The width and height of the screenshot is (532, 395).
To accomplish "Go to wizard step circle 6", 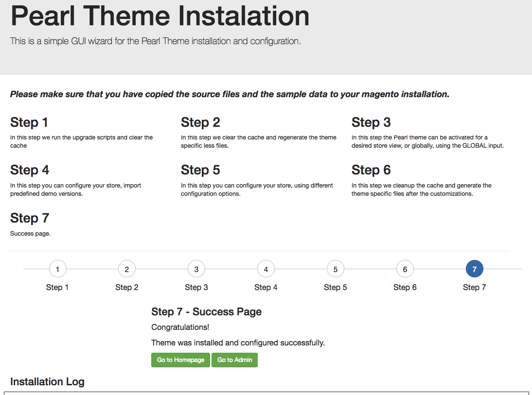I will 405,269.
